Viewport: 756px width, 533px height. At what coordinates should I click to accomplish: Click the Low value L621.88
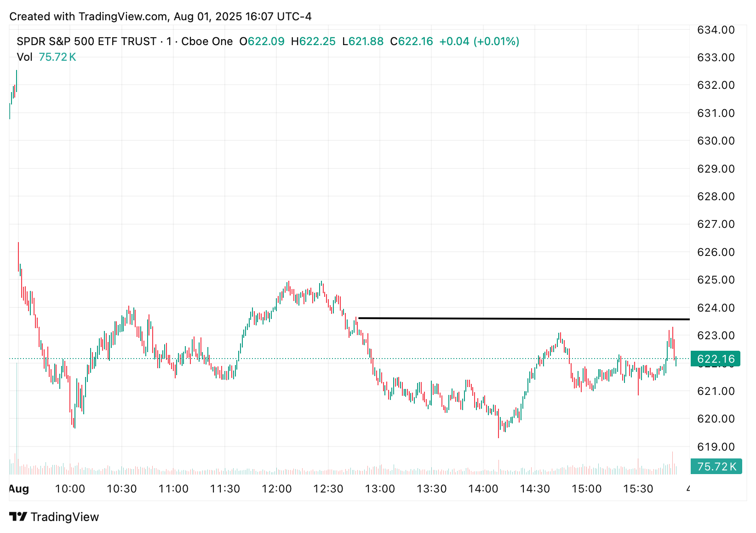[363, 41]
